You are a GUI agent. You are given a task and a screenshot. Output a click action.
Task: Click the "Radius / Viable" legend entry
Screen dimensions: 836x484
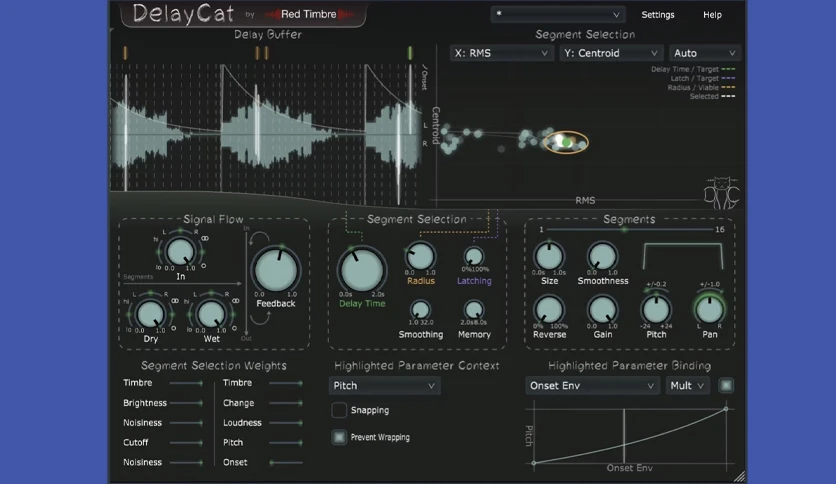701,87
